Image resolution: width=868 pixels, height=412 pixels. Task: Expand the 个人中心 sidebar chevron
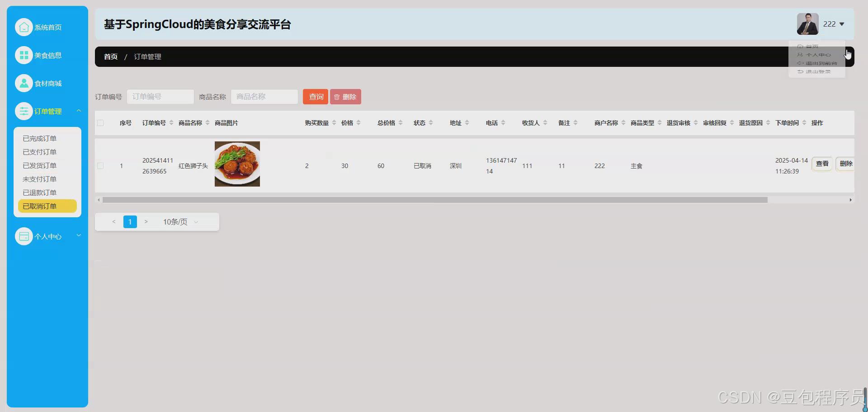(x=79, y=235)
